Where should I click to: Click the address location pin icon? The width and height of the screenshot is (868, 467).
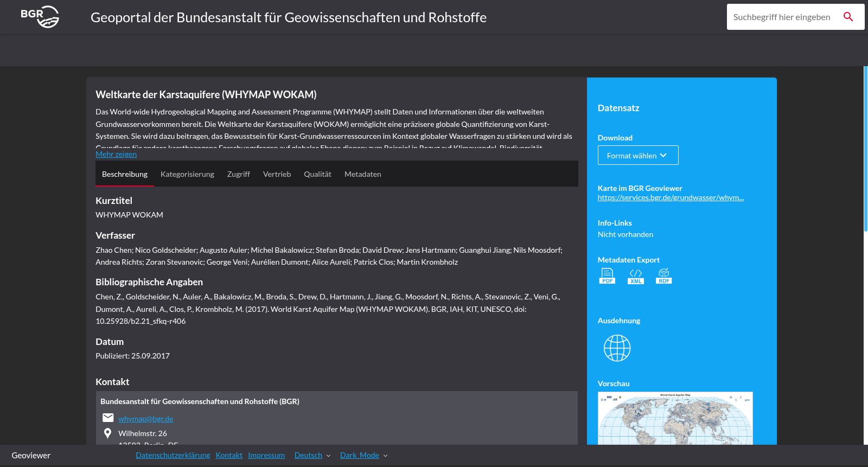pos(107,433)
